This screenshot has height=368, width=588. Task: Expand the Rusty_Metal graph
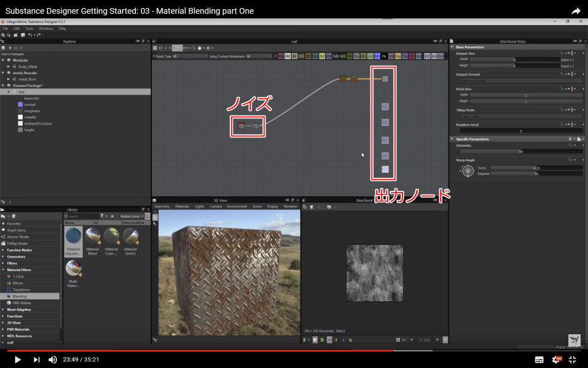point(9,66)
